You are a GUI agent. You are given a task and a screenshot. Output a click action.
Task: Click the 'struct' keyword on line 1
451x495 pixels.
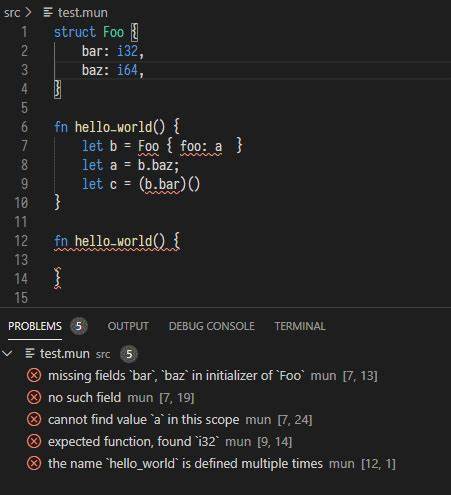[75, 32]
